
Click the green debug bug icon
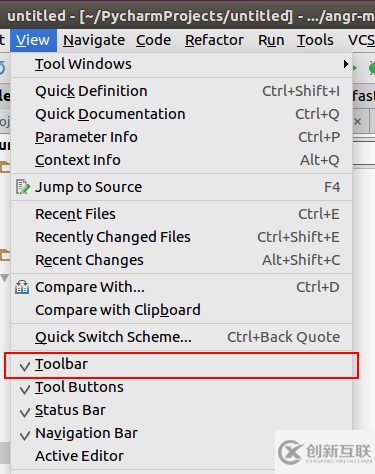(x=372, y=68)
